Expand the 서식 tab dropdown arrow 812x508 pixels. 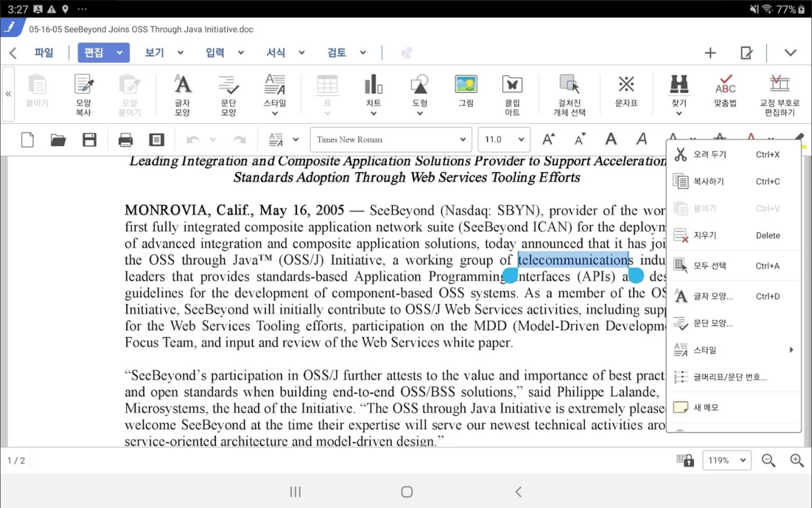[301, 52]
